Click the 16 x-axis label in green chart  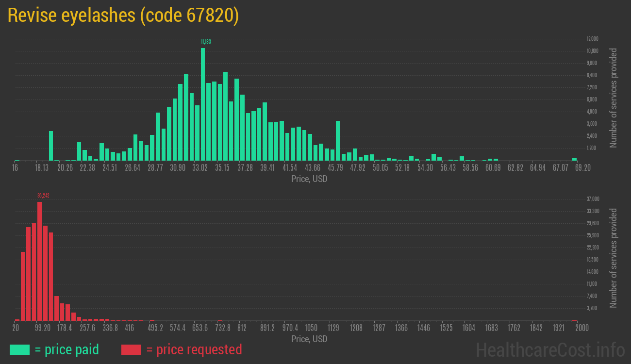pyautogui.click(x=16, y=168)
